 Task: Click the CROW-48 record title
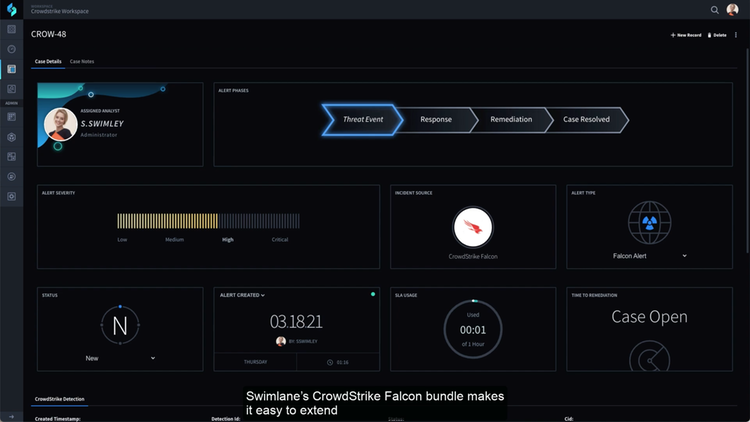coord(48,34)
